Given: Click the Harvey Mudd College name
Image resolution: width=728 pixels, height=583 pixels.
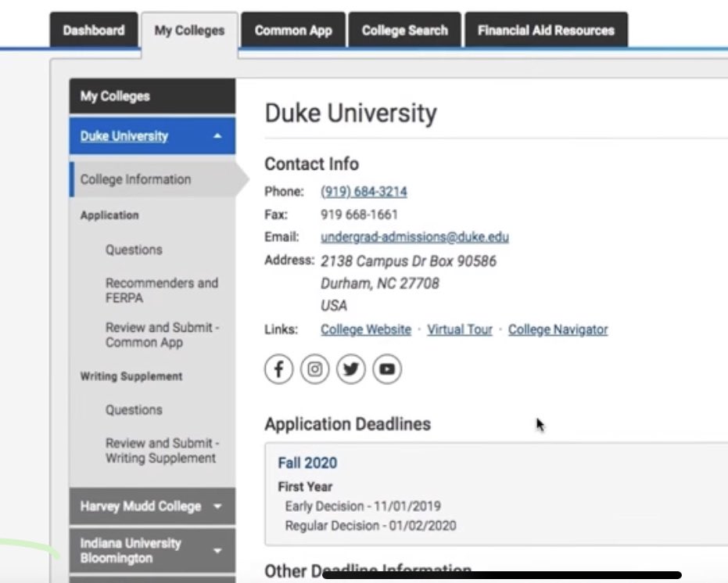Looking at the screenshot, I should click(141, 506).
